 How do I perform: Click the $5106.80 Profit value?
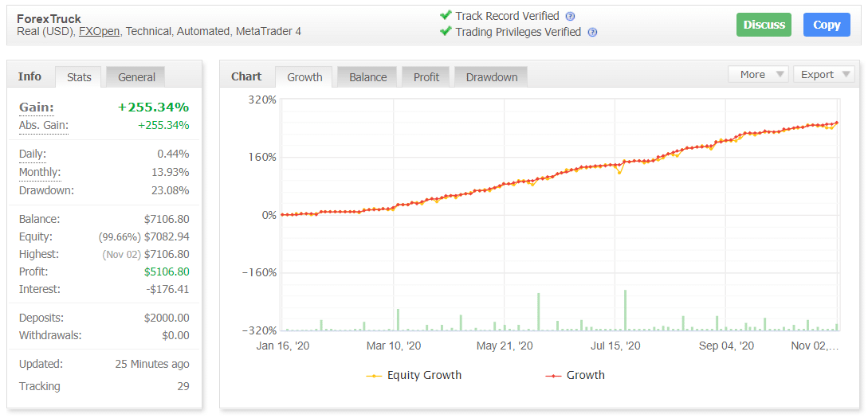point(167,272)
